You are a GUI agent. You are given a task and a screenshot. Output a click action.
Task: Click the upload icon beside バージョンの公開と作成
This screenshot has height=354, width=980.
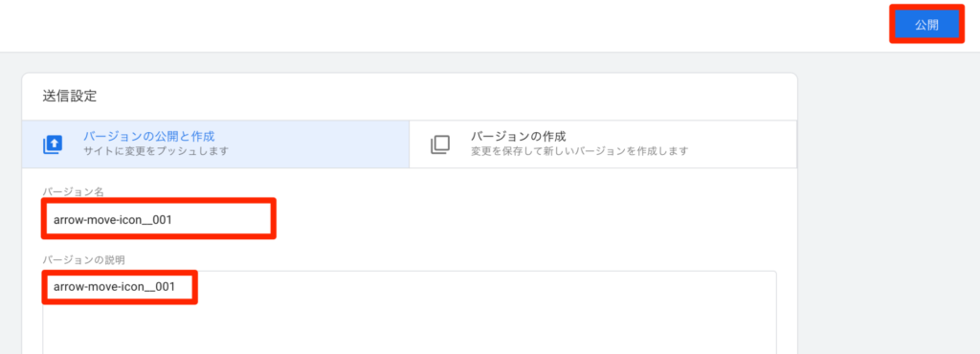coord(54,144)
